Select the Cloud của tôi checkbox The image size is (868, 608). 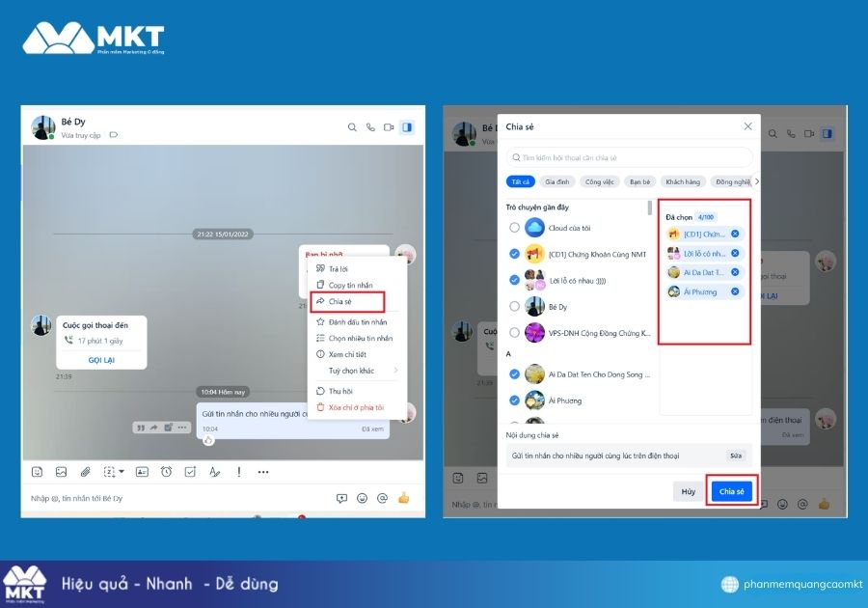pos(514,228)
